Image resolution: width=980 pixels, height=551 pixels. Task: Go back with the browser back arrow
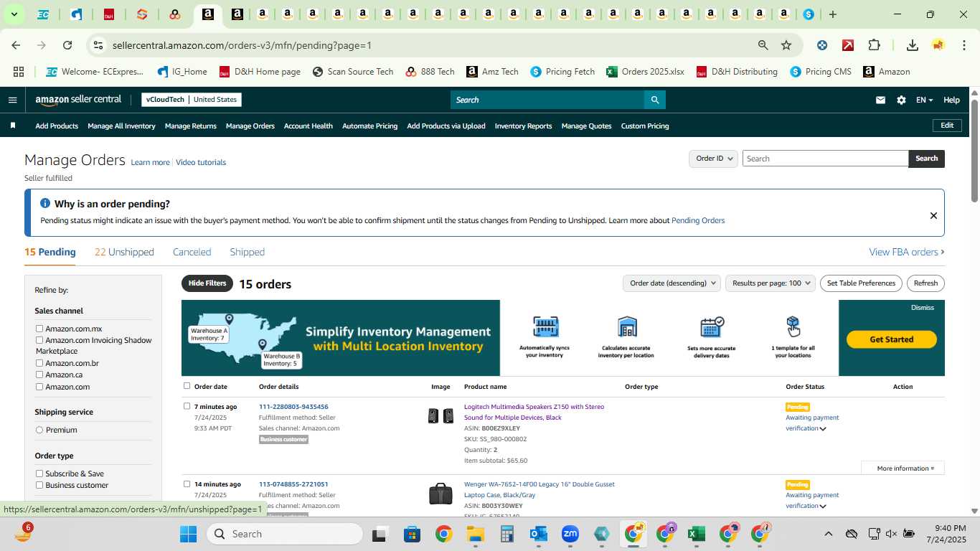click(16, 45)
